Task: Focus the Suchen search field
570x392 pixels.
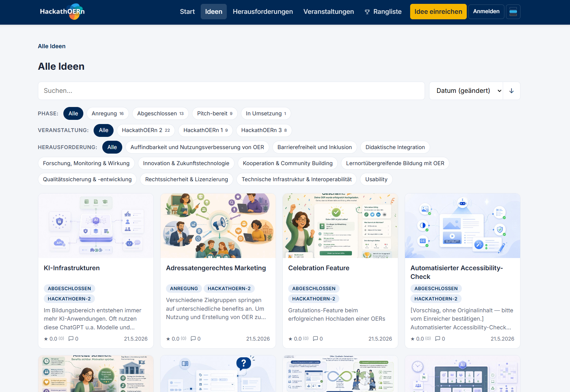Action: (x=231, y=91)
